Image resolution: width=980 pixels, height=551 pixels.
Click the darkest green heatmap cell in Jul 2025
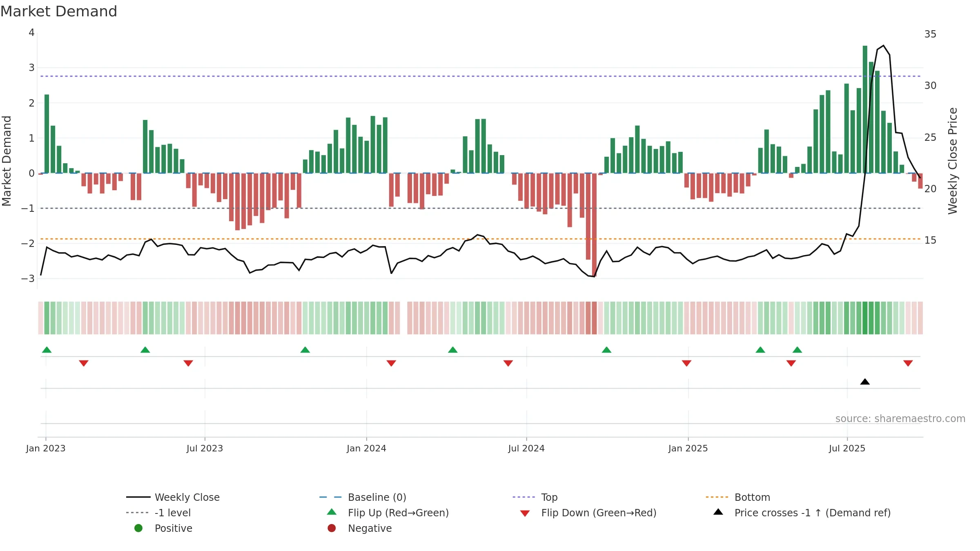[x=865, y=318]
